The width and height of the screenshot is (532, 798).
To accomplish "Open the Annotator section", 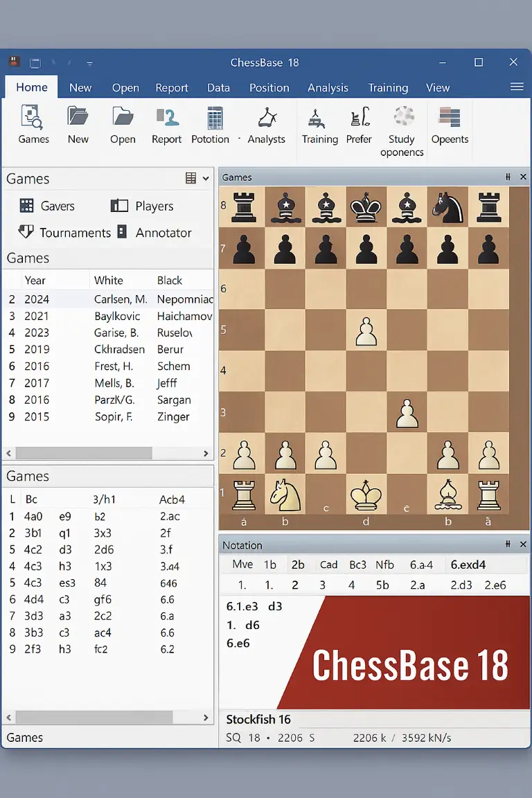I will 154,233.
